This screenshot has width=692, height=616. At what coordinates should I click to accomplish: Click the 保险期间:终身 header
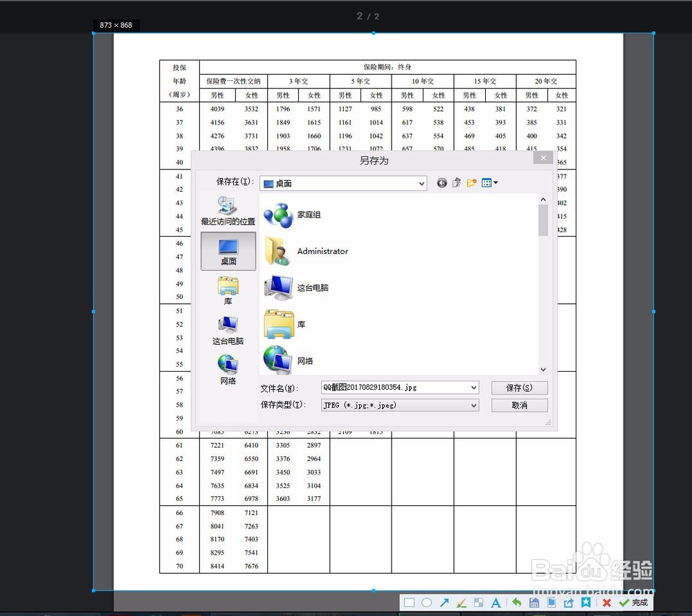pyautogui.click(x=388, y=67)
